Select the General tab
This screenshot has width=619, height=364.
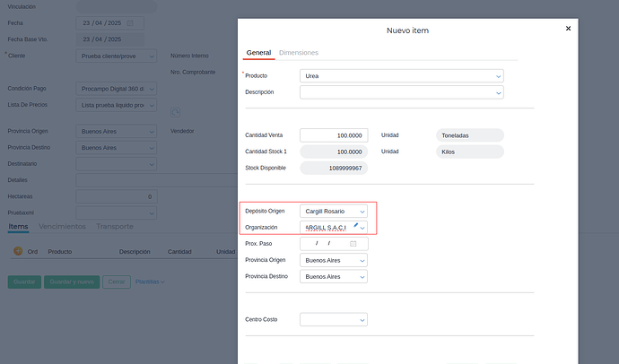(258, 53)
